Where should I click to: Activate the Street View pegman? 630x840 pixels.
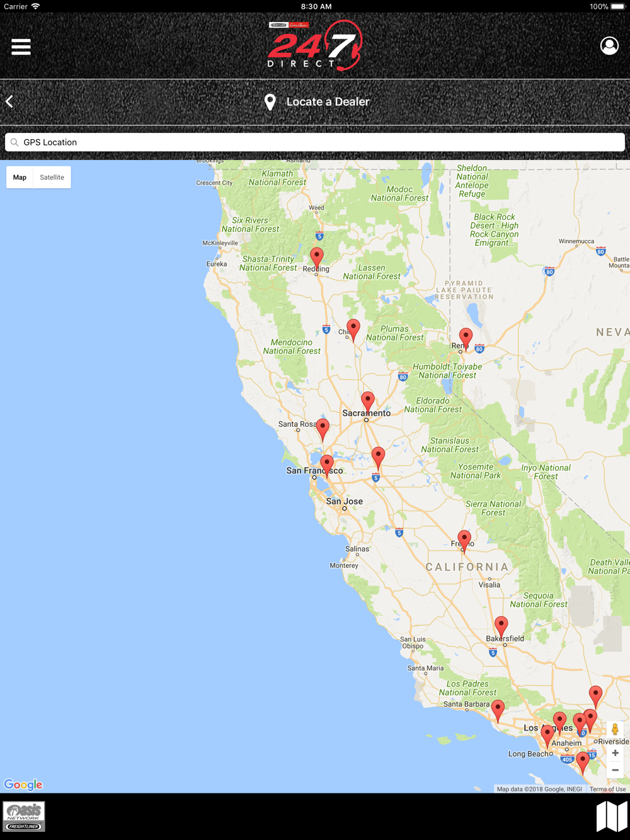(x=616, y=729)
